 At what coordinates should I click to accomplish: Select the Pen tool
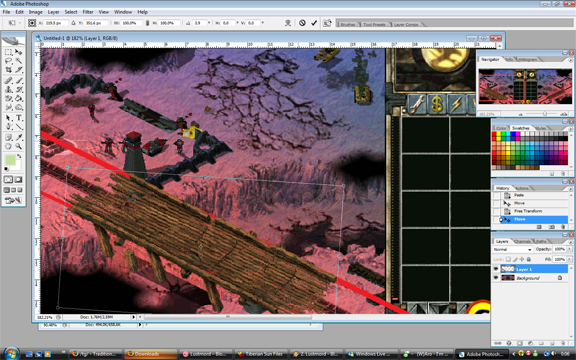click(8, 127)
